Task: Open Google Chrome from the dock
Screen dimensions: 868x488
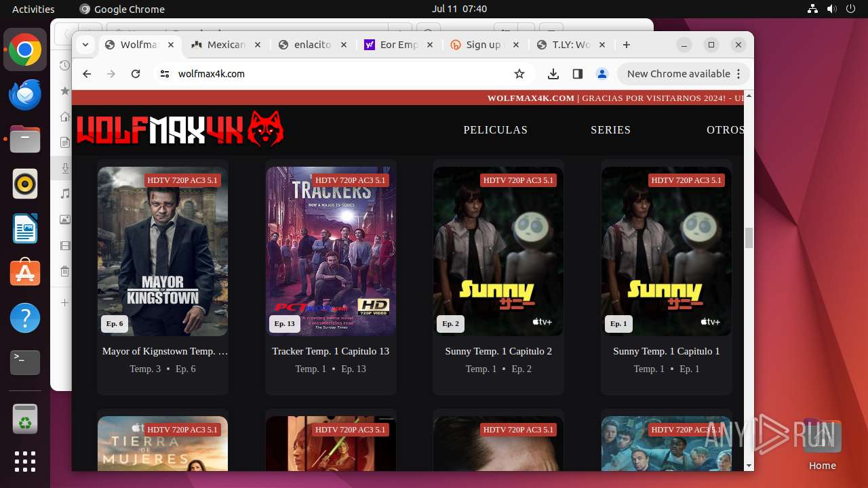Action: click(x=25, y=50)
